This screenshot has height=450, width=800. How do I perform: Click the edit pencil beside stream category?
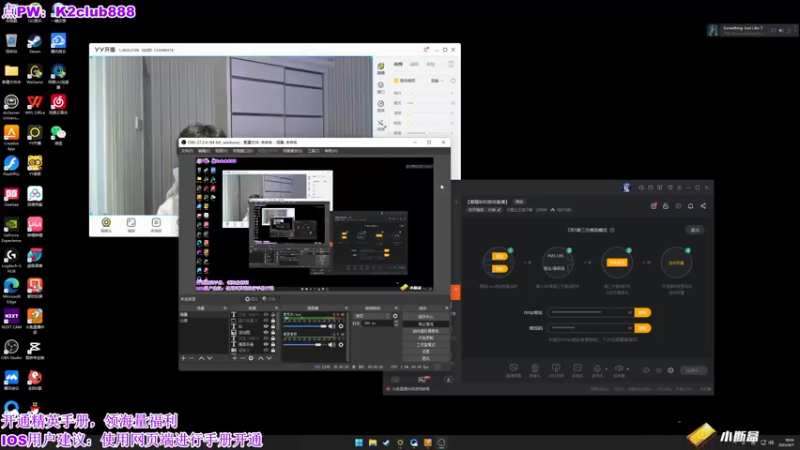(x=499, y=210)
